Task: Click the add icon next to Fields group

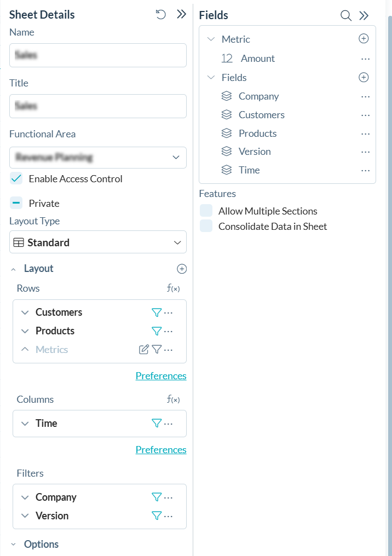Action: tap(364, 77)
